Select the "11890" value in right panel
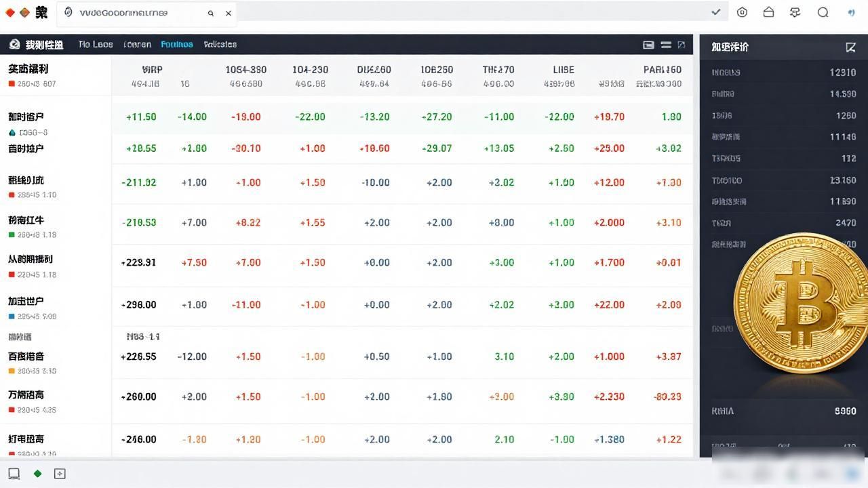The image size is (868, 488). (843, 201)
